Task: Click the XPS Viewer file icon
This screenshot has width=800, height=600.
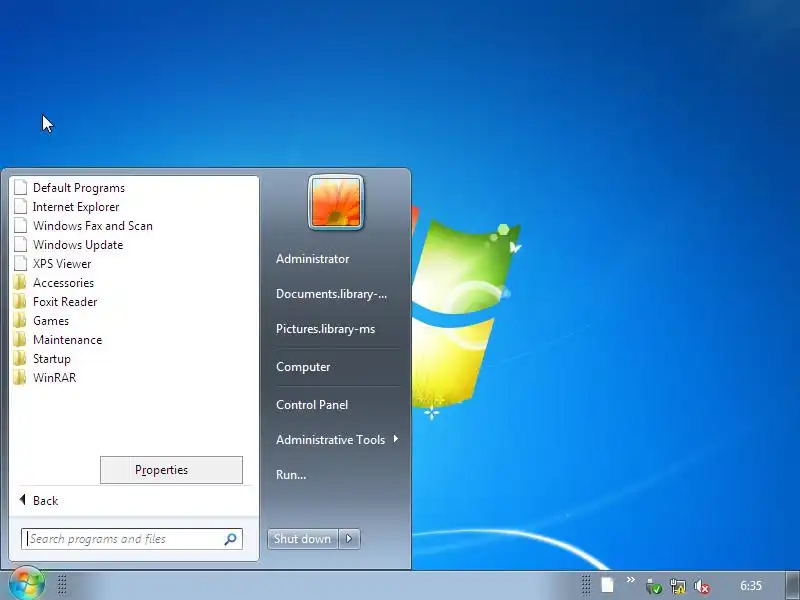Action: pos(20,264)
